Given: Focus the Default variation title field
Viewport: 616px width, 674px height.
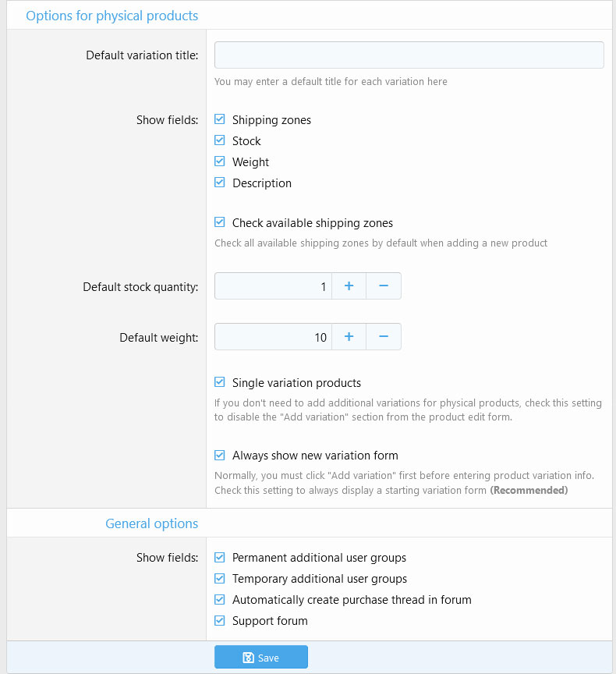Looking at the screenshot, I should click(x=409, y=55).
